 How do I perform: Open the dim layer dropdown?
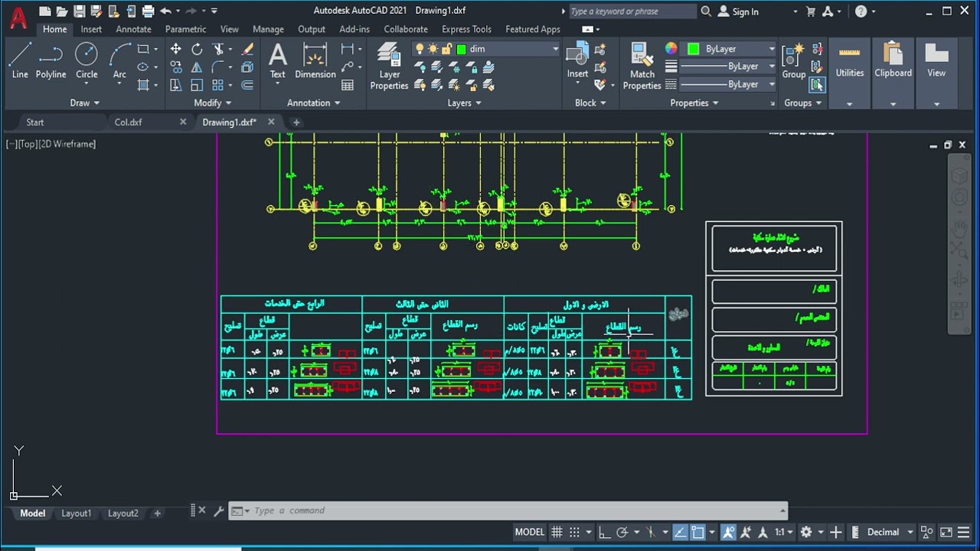point(508,49)
